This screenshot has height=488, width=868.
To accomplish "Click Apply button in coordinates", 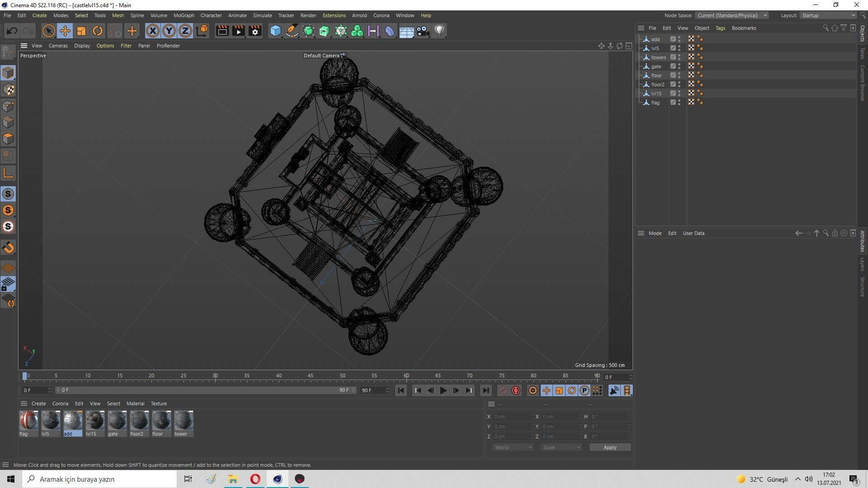I will pos(610,447).
